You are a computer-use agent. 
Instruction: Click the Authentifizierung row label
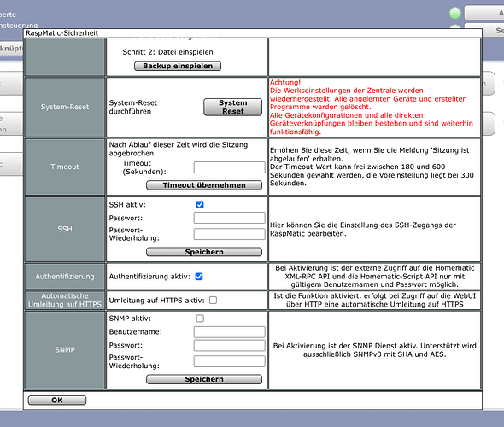(65, 277)
